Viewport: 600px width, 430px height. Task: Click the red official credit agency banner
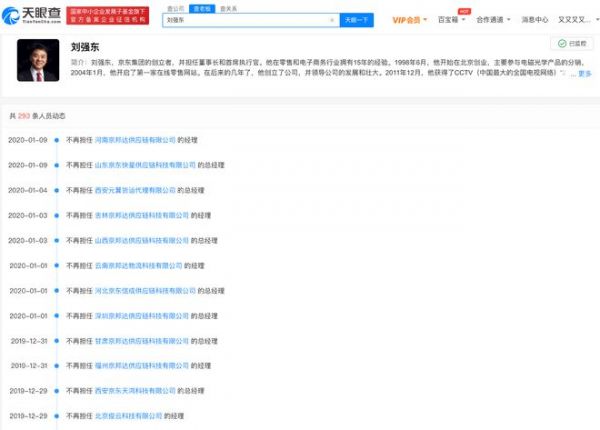point(108,16)
